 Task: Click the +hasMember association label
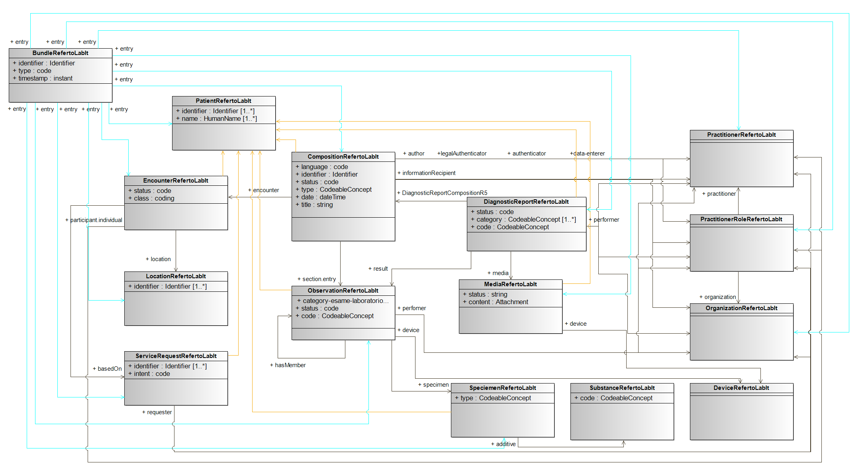pyautogui.click(x=288, y=365)
